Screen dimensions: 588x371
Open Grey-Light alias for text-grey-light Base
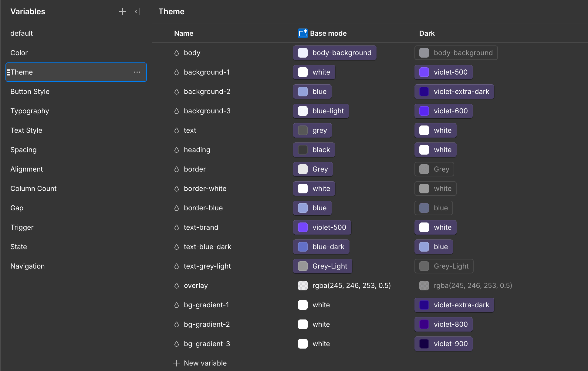point(323,266)
